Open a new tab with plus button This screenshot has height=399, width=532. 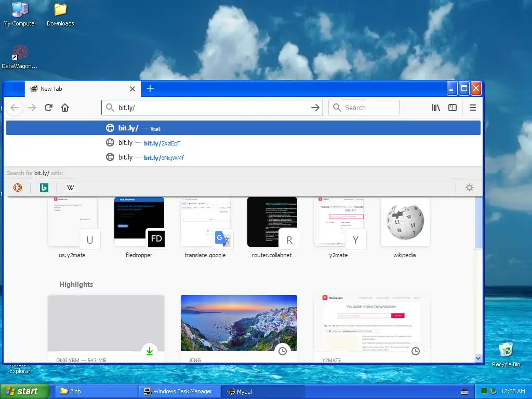(x=150, y=88)
